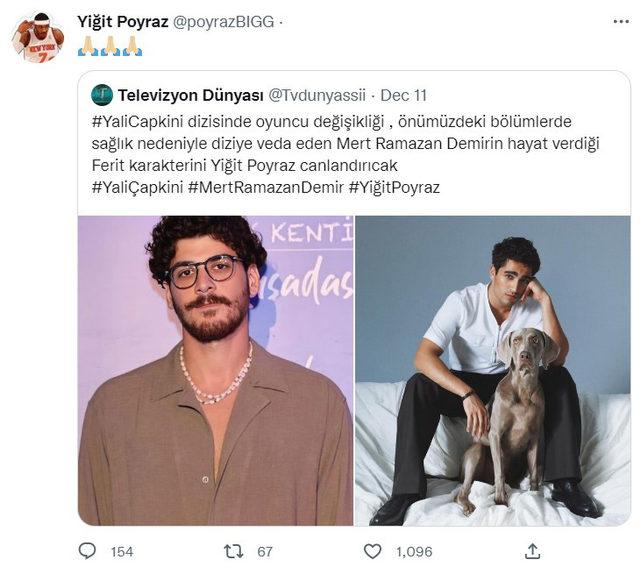Open Televizyon Dünyası account name
The width and height of the screenshot is (640, 574).
tap(189, 96)
